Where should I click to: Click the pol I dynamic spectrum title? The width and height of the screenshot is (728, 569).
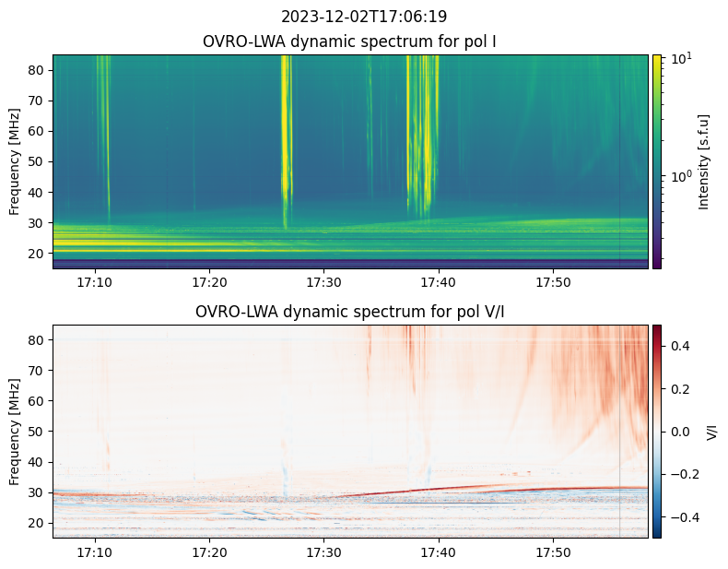tap(349, 41)
